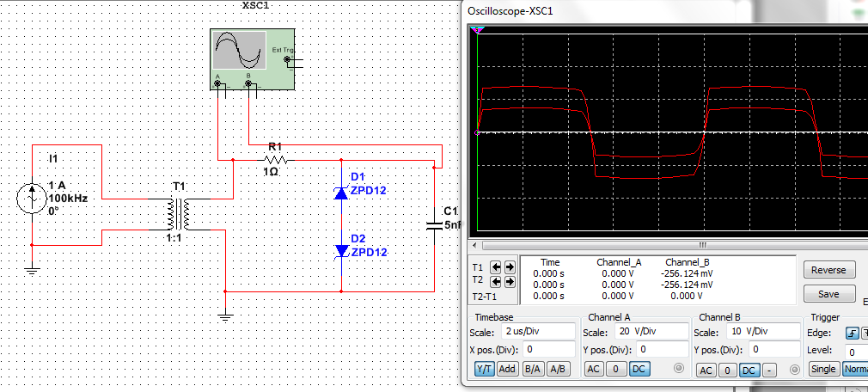Viewport: 868px width, 392px height.
Task: Click Channel A Y pos. field
Action: 662,349
